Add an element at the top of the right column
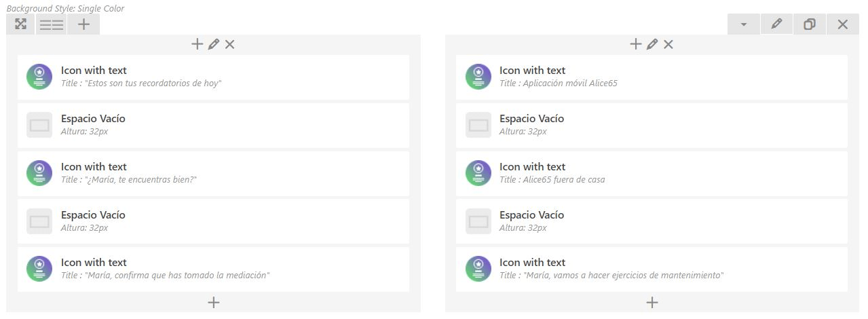This screenshot has height=319, width=868. [x=636, y=44]
